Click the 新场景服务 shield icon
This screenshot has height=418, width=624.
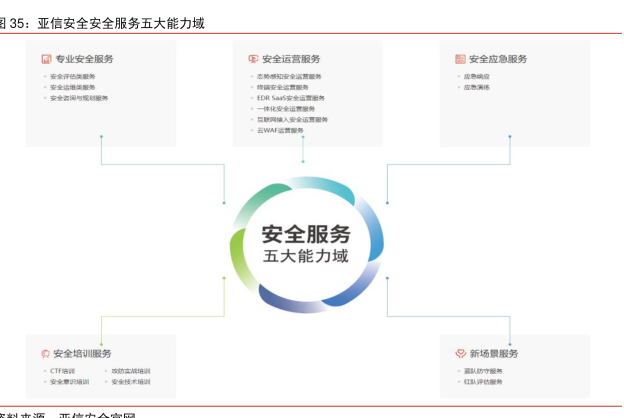pos(459,354)
